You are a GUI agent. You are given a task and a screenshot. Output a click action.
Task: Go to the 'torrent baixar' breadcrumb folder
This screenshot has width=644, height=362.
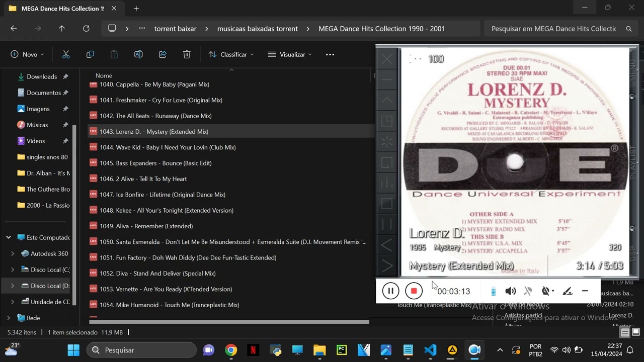[x=175, y=29]
